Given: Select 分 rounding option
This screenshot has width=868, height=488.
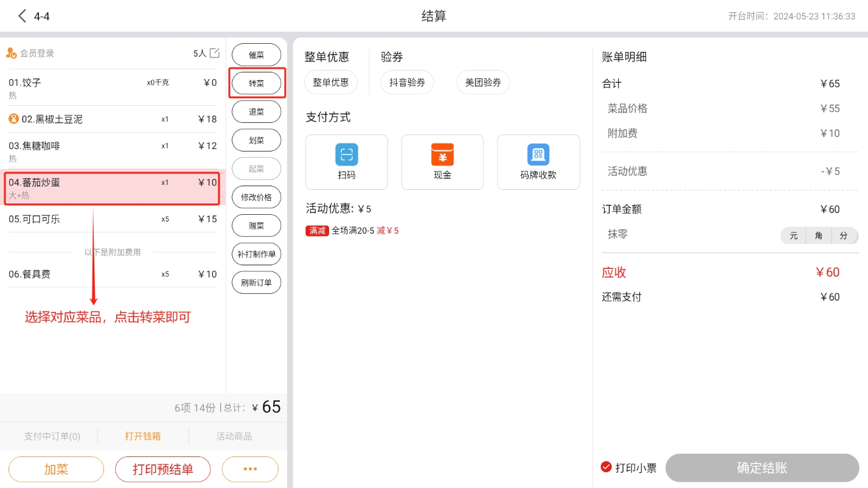Looking at the screenshot, I should click(x=843, y=235).
